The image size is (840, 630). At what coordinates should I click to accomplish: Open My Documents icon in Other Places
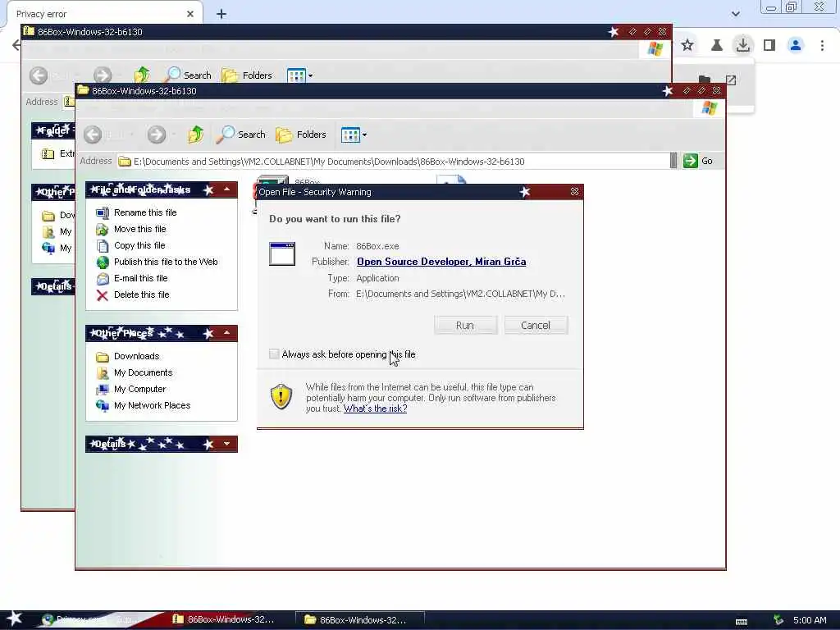[103, 373]
